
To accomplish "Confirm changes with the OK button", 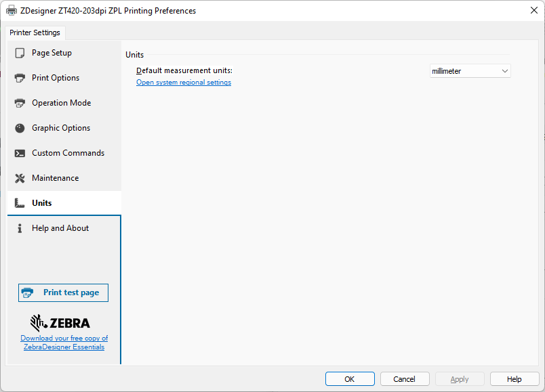I will [x=349, y=379].
